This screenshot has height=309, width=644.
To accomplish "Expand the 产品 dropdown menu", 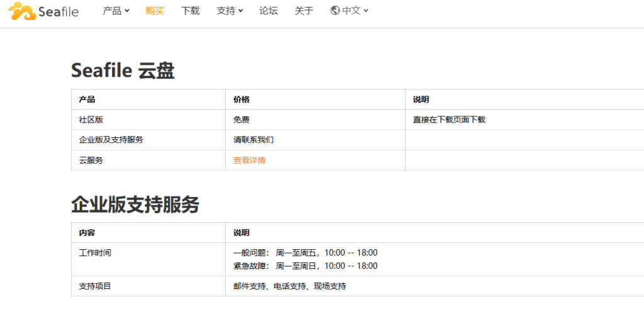I will pos(116,11).
